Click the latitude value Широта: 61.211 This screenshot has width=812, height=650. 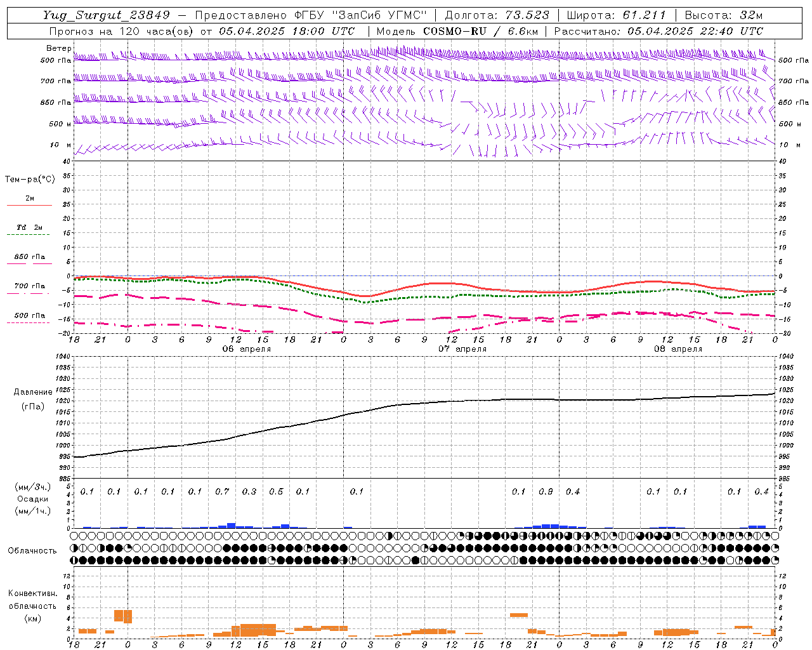click(616, 15)
